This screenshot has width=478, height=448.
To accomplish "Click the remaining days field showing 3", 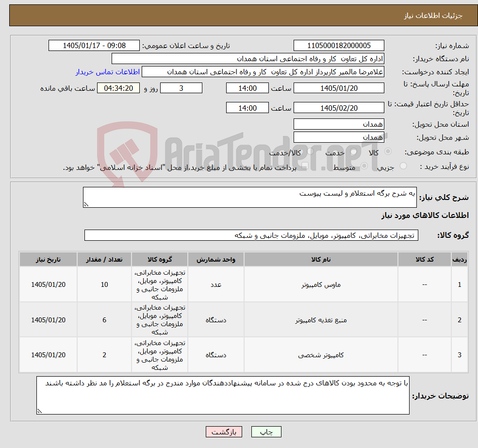I will click(x=181, y=88).
